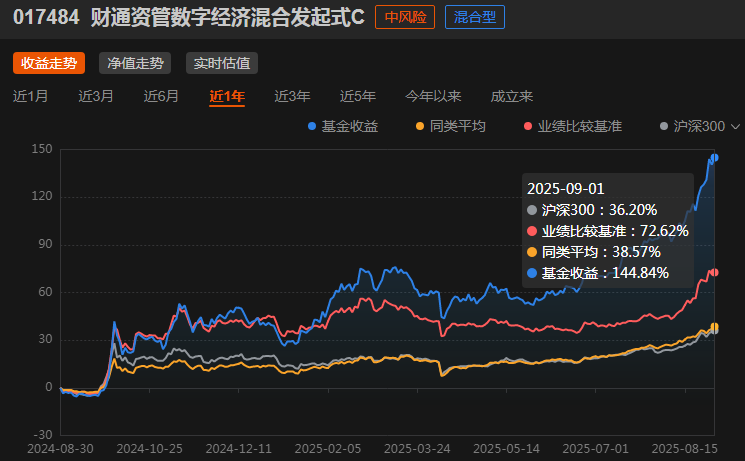745x461 pixels.
Task: Click tooltip value 业绩比较基准：72.62%
Action: (x=608, y=231)
